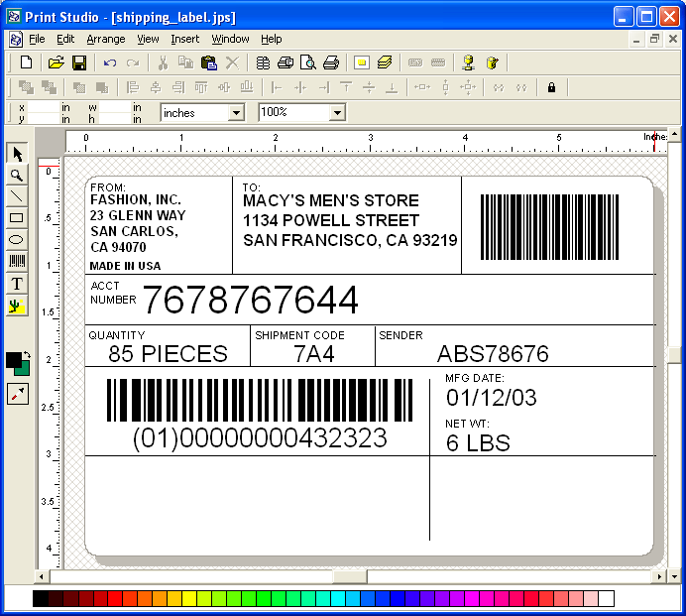This screenshot has height=616, width=686.
Task: Cut selection with the scissors icon
Action: tap(163, 62)
